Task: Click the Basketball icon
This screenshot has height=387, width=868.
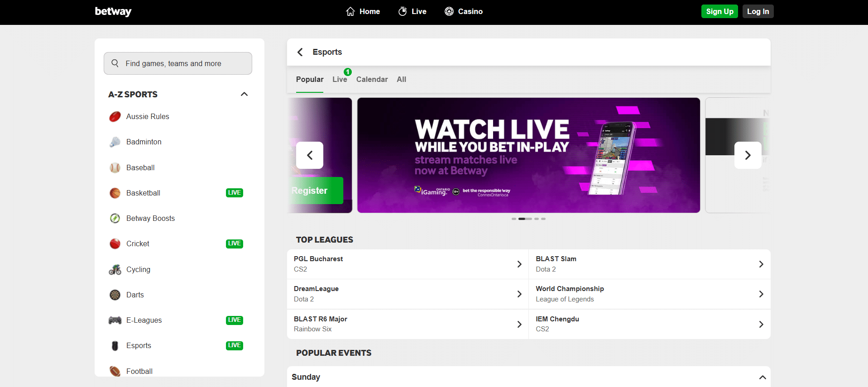Action: (x=115, y=193)
